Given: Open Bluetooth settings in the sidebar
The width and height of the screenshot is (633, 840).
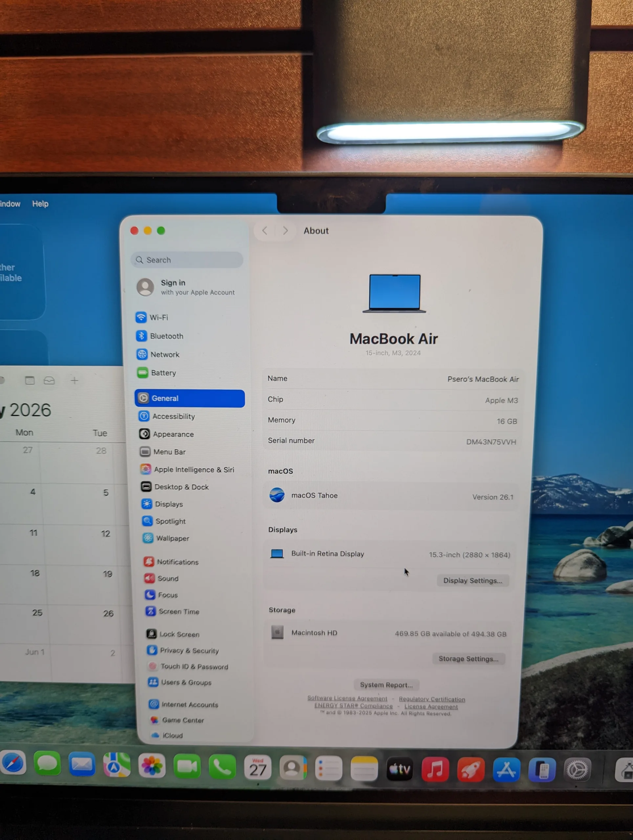Looking at the screenshot, I should 160,336.
